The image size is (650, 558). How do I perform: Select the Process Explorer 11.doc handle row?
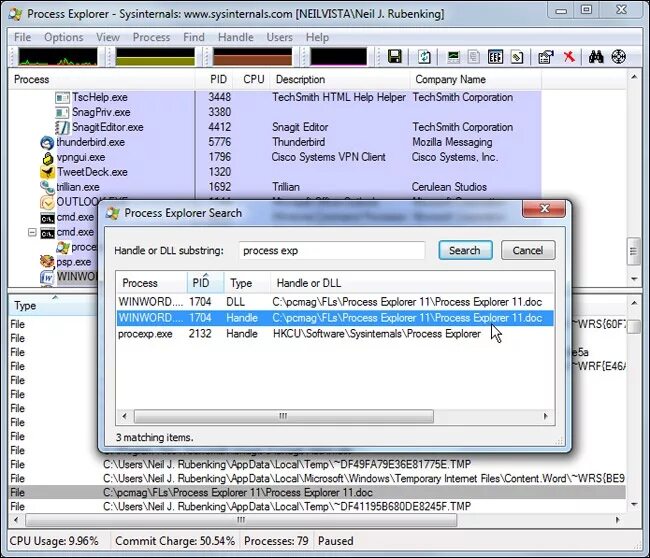coord(317,492)
